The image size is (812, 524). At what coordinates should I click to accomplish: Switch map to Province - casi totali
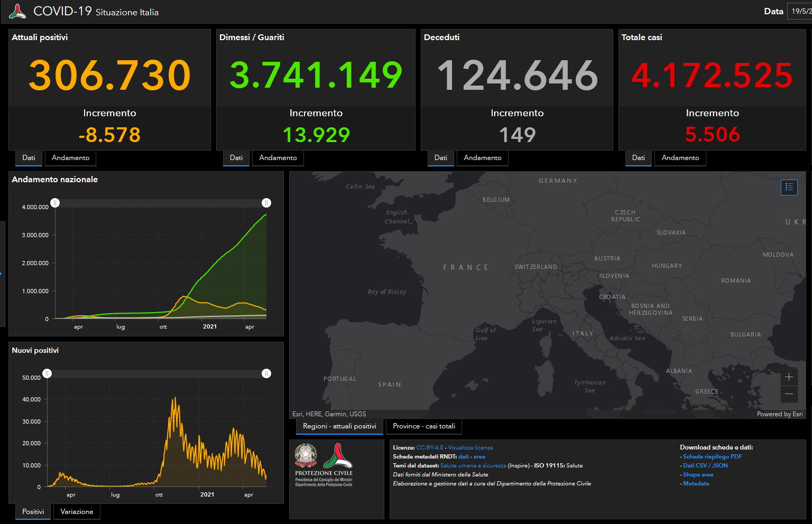[423, 426]
